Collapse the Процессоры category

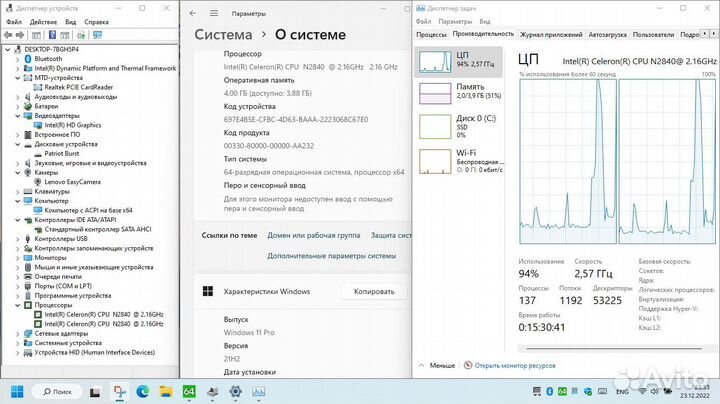coord(17,305)
